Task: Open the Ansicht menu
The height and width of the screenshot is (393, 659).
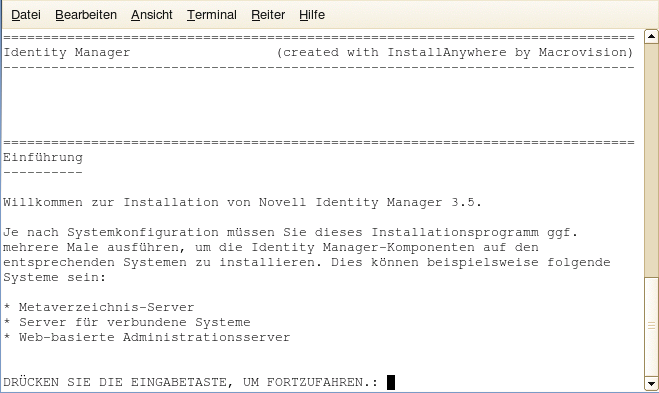Action: (151, 15)
